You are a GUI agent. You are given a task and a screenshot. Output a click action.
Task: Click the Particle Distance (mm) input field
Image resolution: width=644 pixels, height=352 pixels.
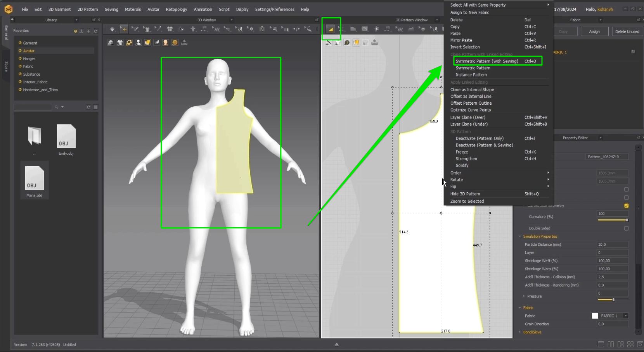click(613, 245)
